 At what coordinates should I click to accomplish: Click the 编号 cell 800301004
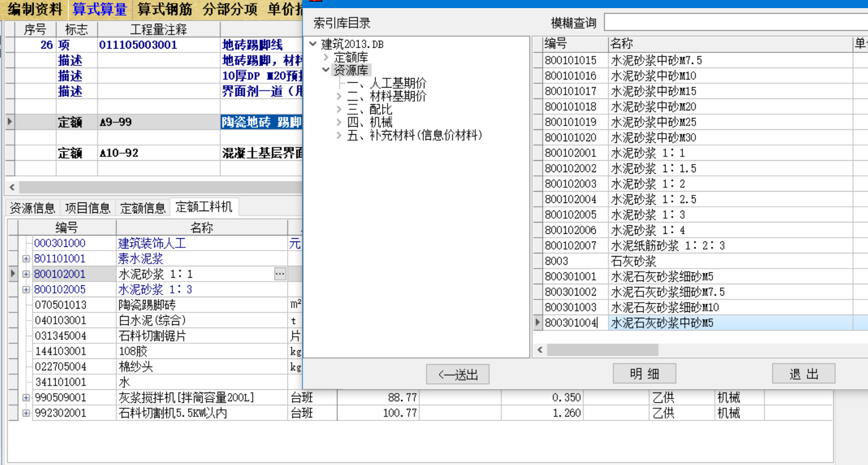coord(575,323)
